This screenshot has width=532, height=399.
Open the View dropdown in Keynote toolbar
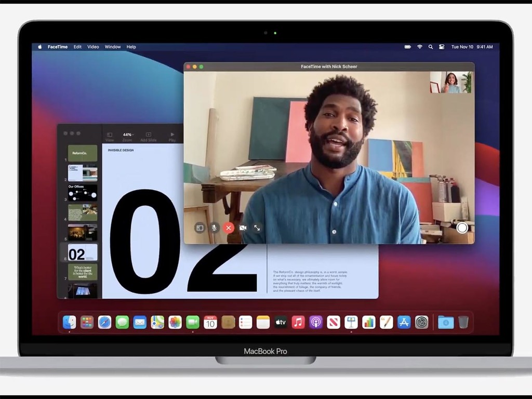click(x=110, y=137)
